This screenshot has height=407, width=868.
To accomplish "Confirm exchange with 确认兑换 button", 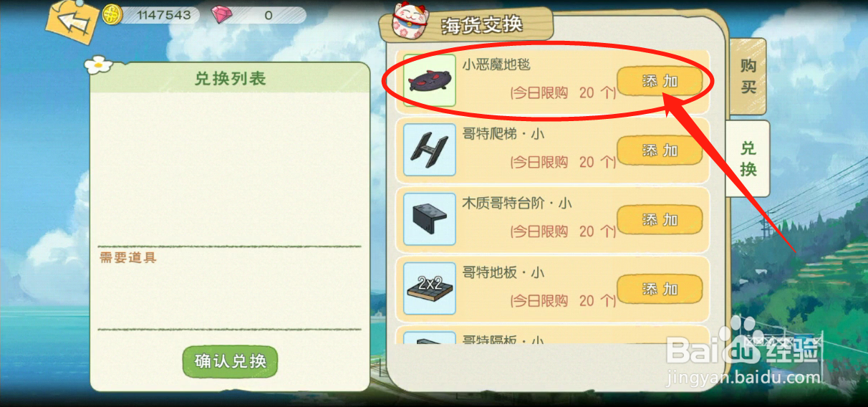I will click(x=230, y=361).
